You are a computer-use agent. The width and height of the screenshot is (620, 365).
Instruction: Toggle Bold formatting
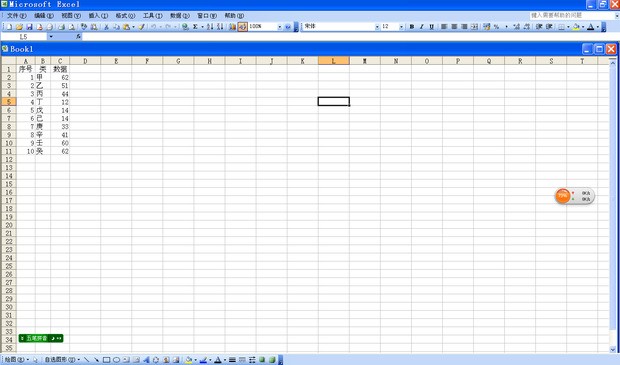(x=412, y=26)
